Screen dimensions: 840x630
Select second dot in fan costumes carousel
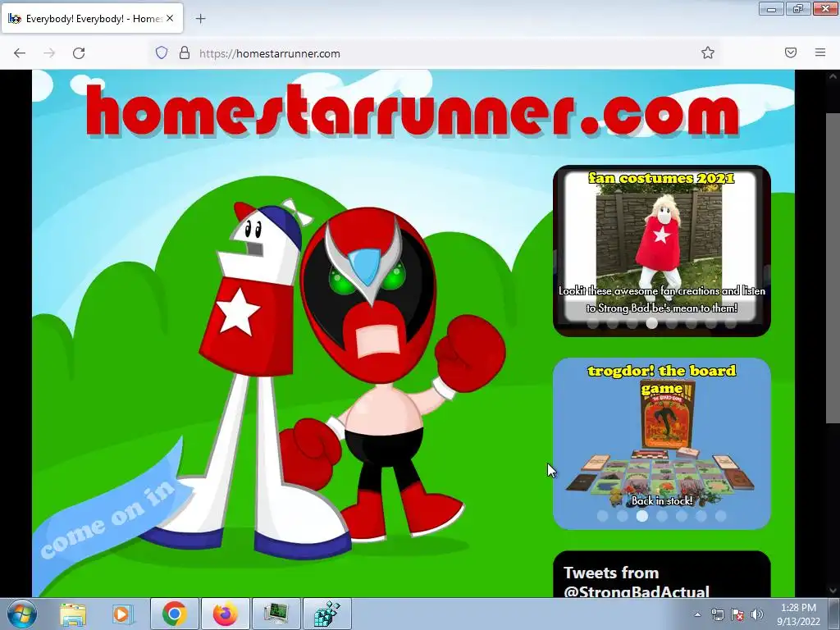(612, 323)
